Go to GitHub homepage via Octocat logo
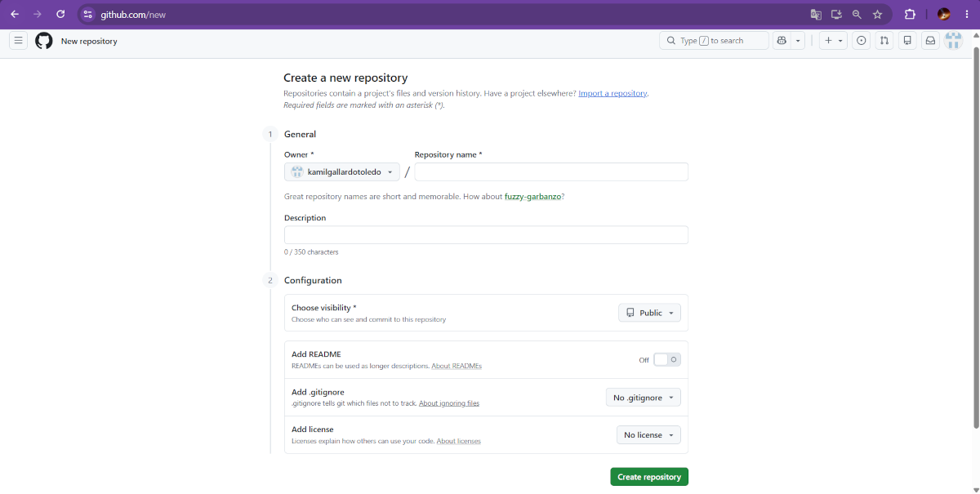Viewport: 980px width, 494px height. coord(44,41)
